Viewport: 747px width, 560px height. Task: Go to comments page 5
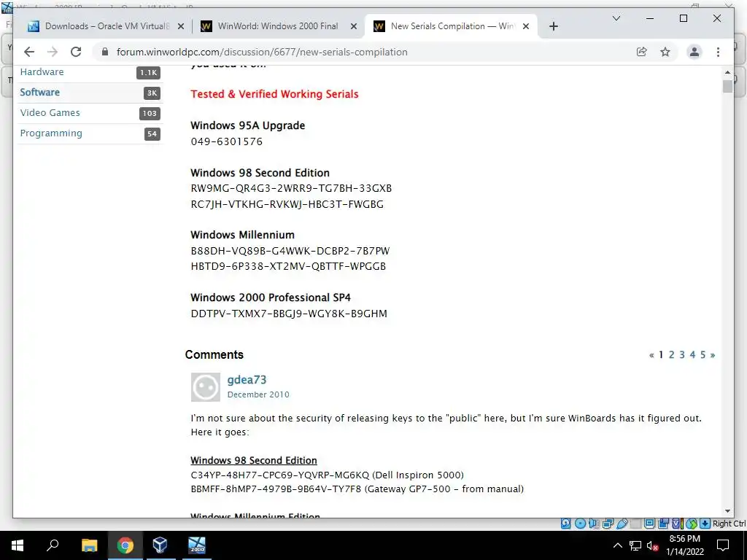point(703,355)
